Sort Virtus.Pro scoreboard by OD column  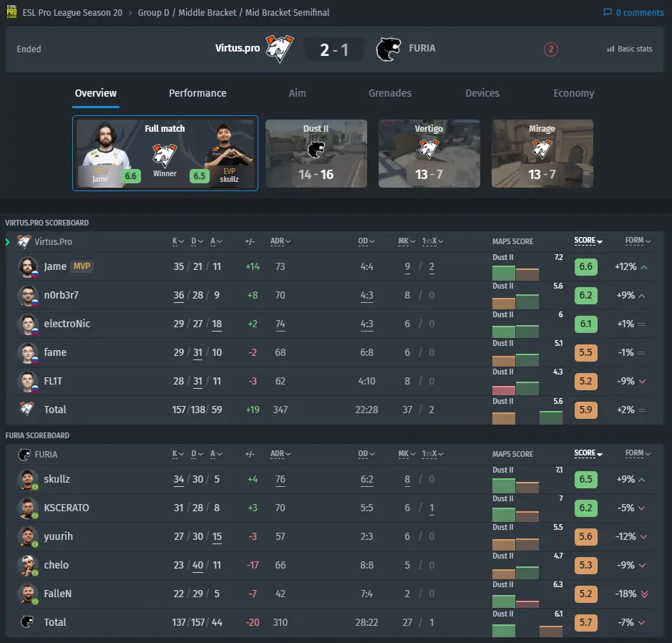[x=366, y=241]
